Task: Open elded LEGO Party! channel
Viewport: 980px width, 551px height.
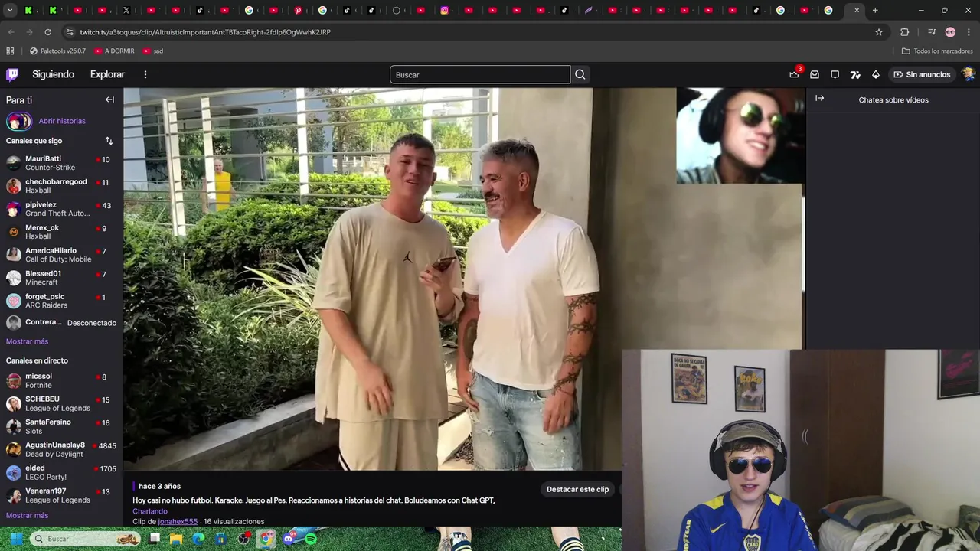Action: point(61,472)
